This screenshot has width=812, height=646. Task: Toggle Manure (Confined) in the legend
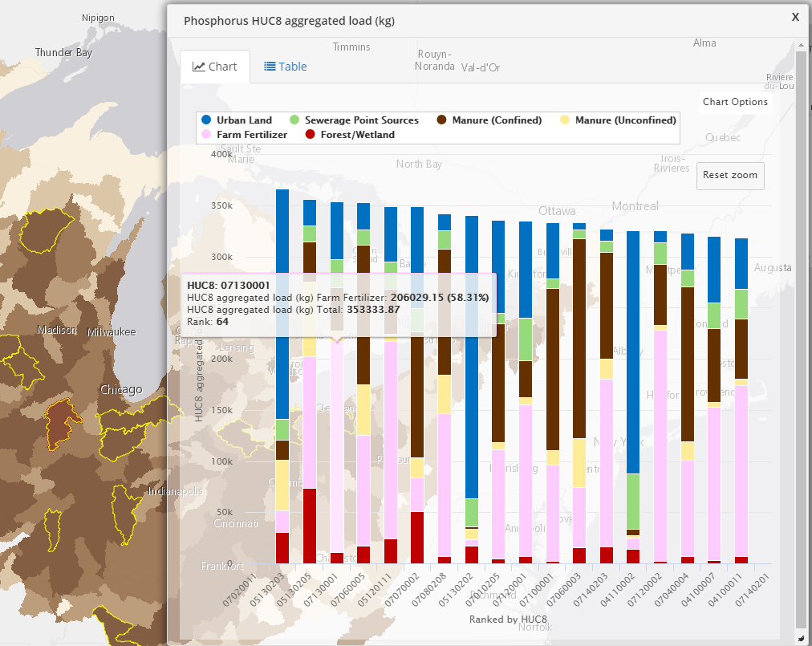[x=497, y=120]
